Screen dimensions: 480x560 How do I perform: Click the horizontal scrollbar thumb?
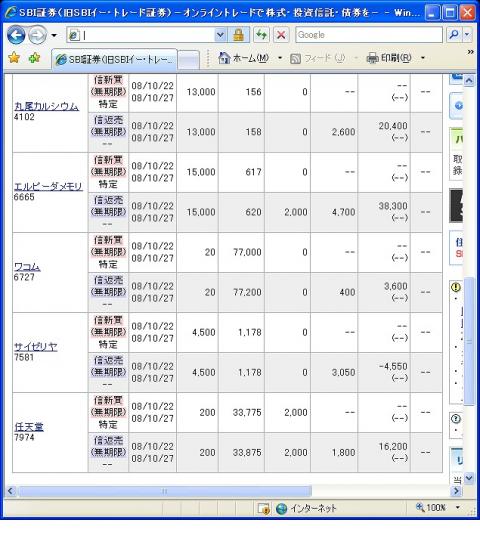(x=165, y=491)
